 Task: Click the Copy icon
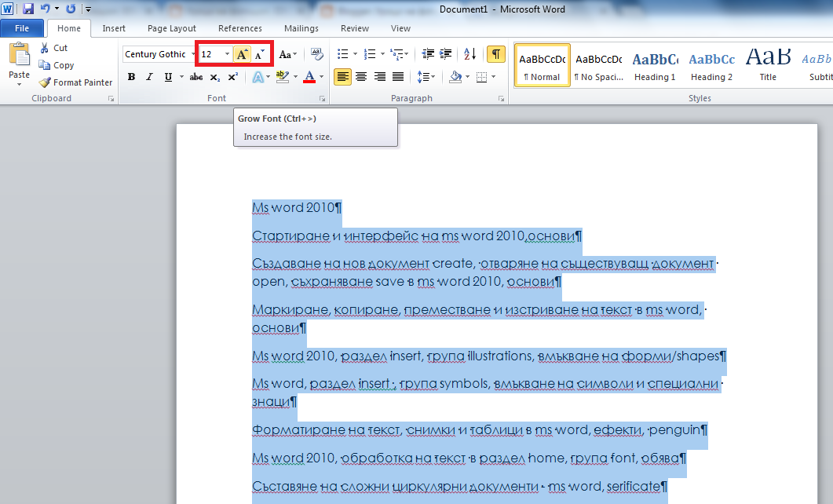[x=45, y=65]
